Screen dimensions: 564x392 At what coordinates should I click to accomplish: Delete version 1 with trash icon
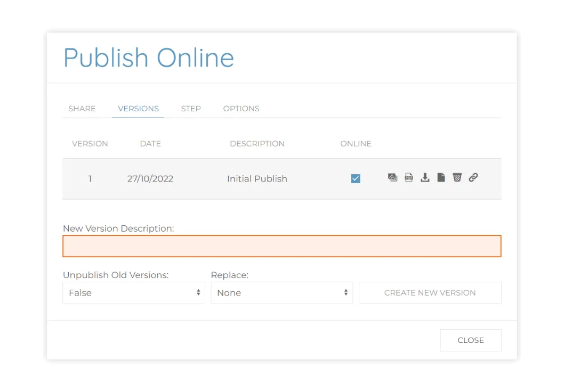[457, 177]
